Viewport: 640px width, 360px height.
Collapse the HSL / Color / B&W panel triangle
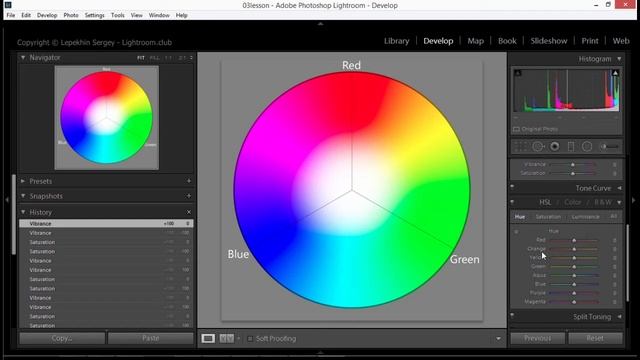point(620,202)
